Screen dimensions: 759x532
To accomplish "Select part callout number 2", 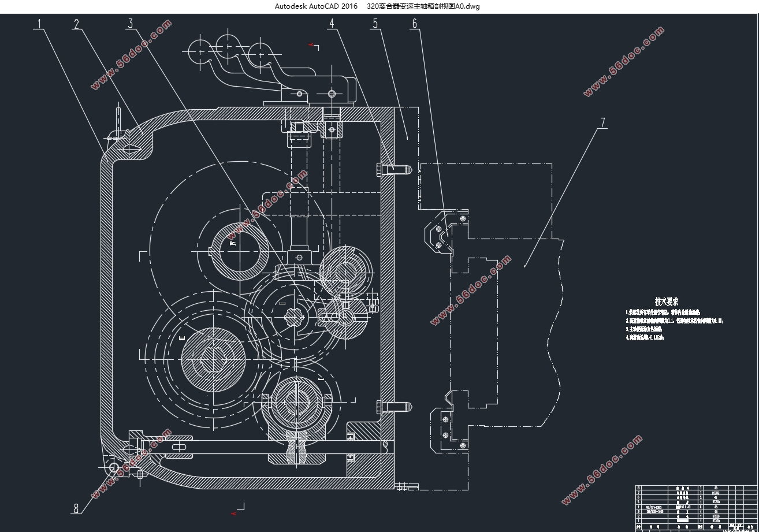I will [x=76, y=24].
